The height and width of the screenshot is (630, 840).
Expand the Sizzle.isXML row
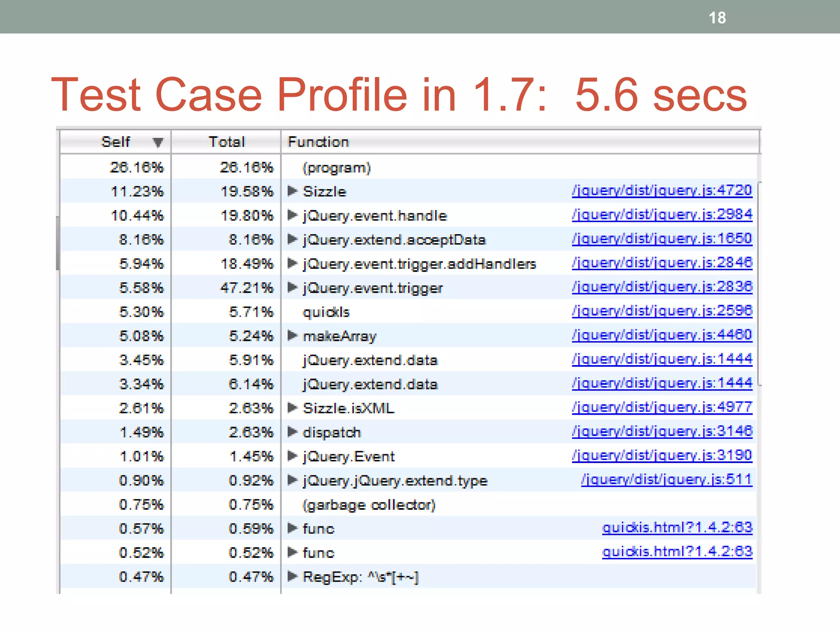point(292,408)
